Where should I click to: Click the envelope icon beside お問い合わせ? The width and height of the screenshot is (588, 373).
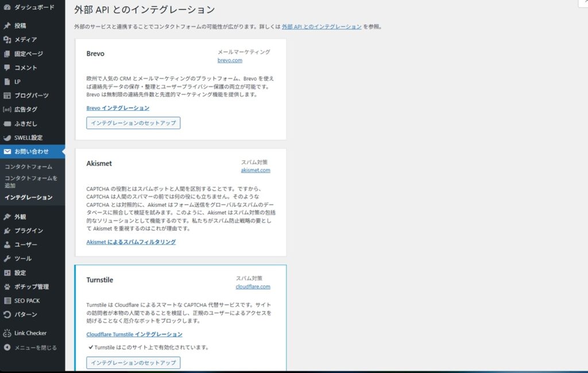pos(7,151)
